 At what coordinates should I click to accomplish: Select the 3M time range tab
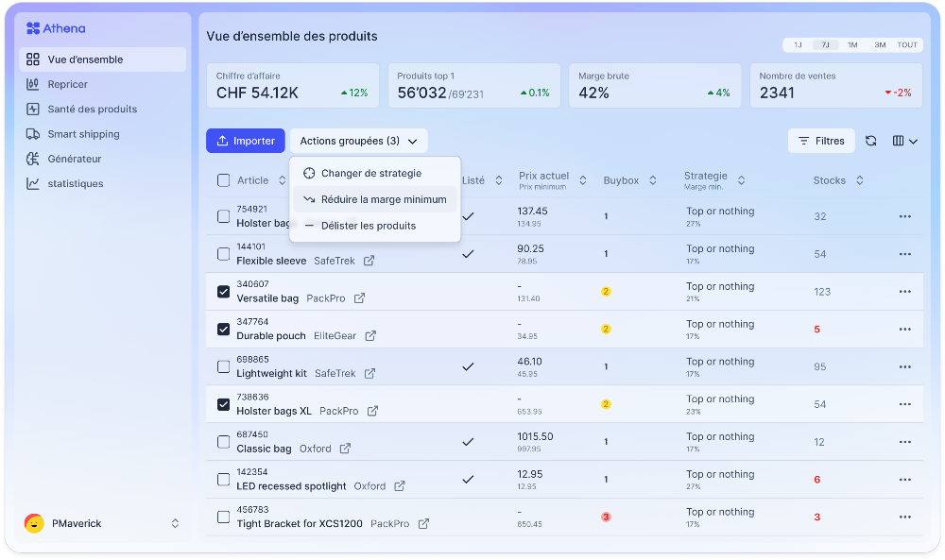tap(880, 45)
